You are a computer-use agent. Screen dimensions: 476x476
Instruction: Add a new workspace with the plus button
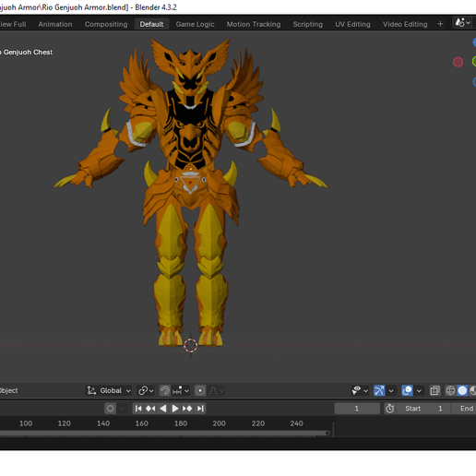(x=440, y=24)
